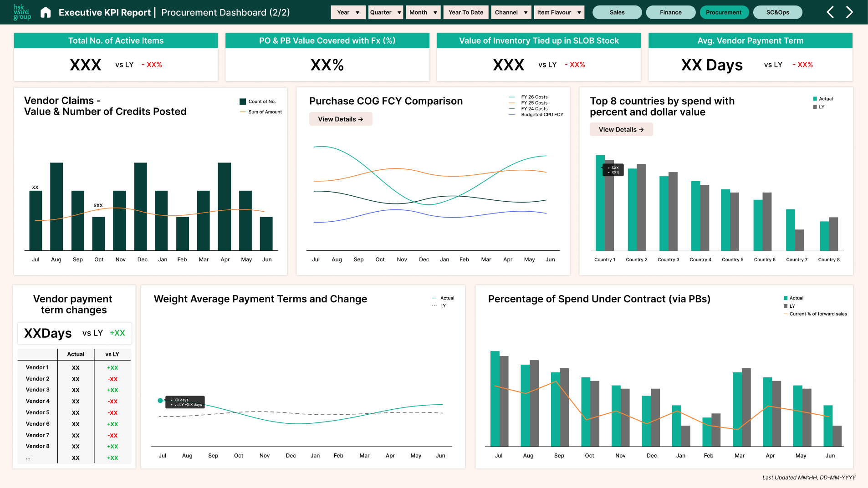Click the Vendor 6 row label

(x=37, y=424)
